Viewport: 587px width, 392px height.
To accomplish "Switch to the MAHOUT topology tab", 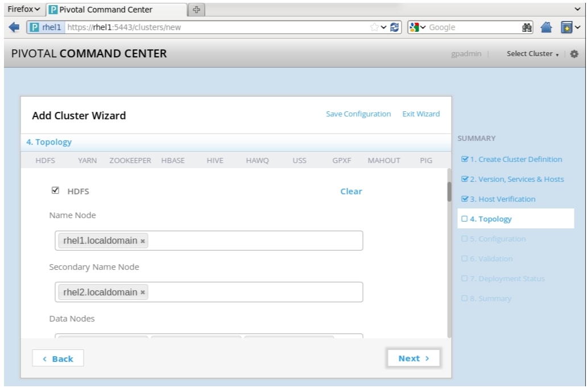I will [x=384, y=160].
